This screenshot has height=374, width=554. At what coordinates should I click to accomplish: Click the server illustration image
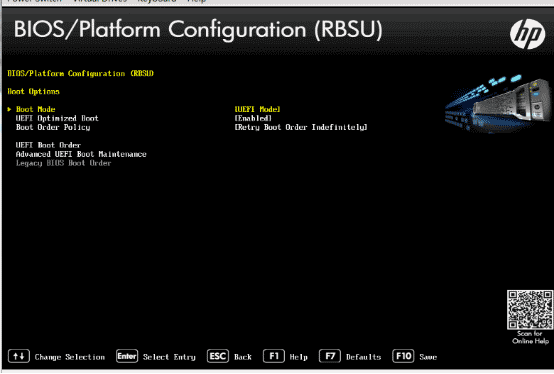(x=498, y=103)
